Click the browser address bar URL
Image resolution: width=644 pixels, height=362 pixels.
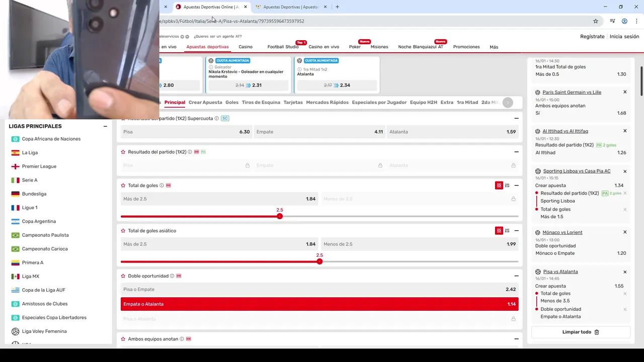[x=231, y=21]
